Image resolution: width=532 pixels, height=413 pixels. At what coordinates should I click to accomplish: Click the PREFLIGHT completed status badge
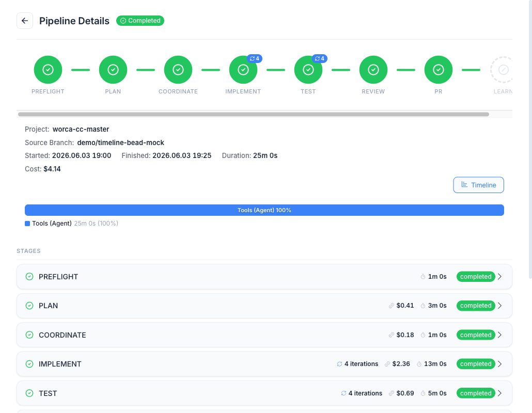476,277
